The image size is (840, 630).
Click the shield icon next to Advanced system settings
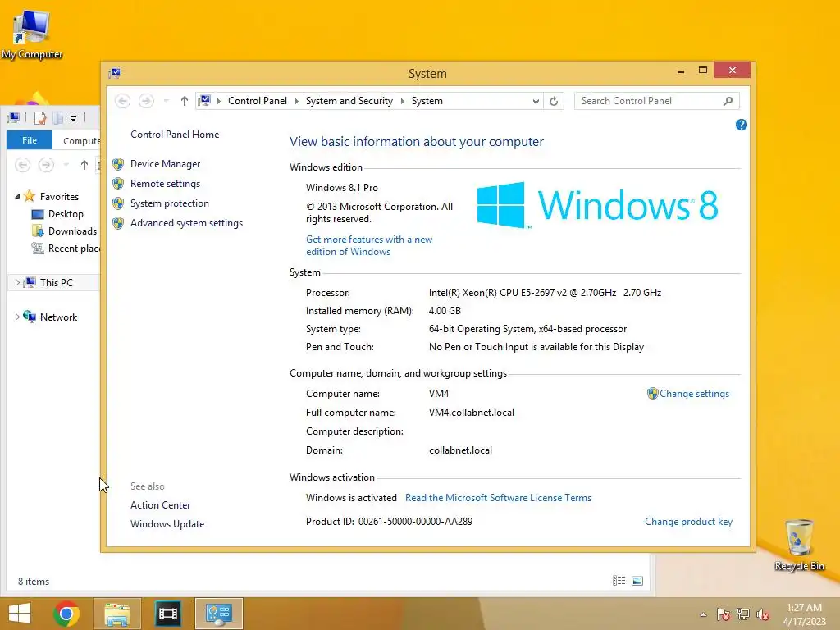[118, 223]
